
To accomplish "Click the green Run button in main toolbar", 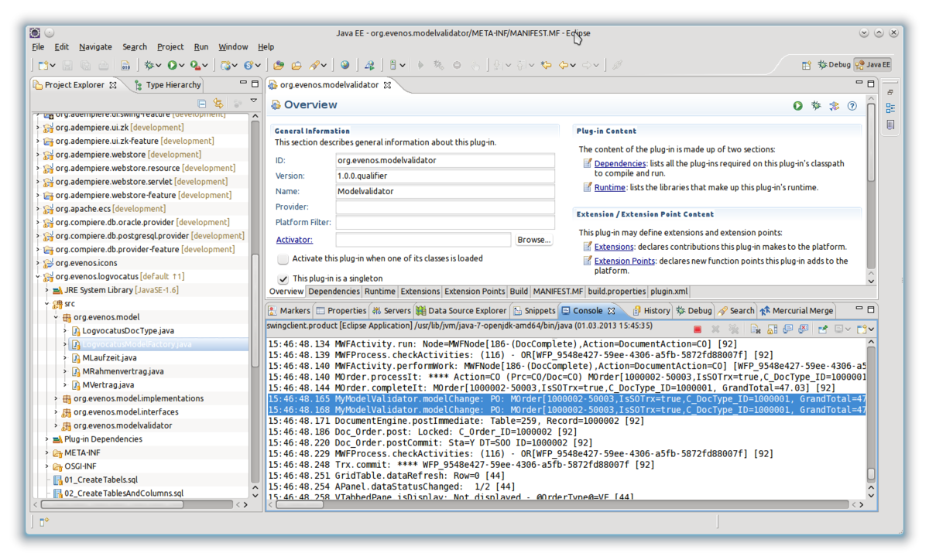I will coord(172,67).
